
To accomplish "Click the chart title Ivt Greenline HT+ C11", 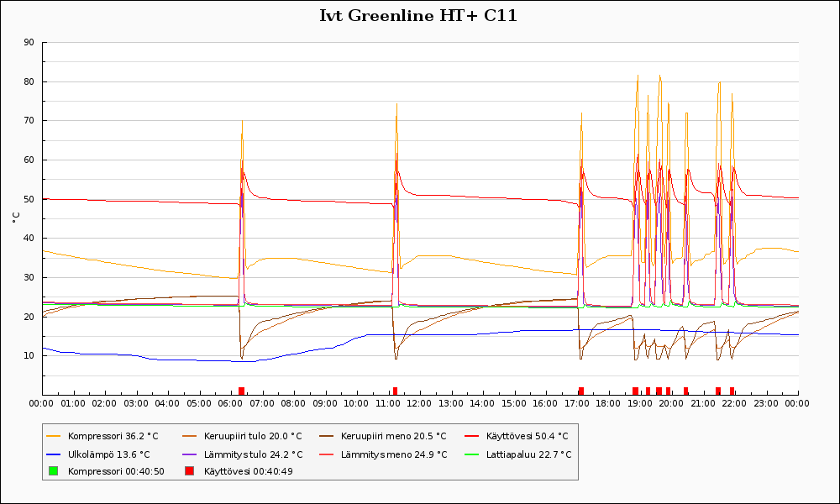I will point(418,16).
